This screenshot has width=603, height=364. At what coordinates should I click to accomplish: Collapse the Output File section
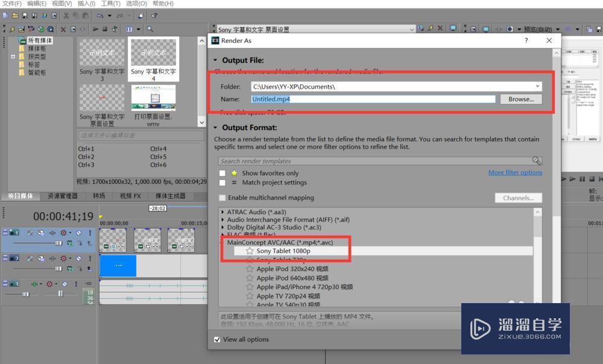pos(215,60)
